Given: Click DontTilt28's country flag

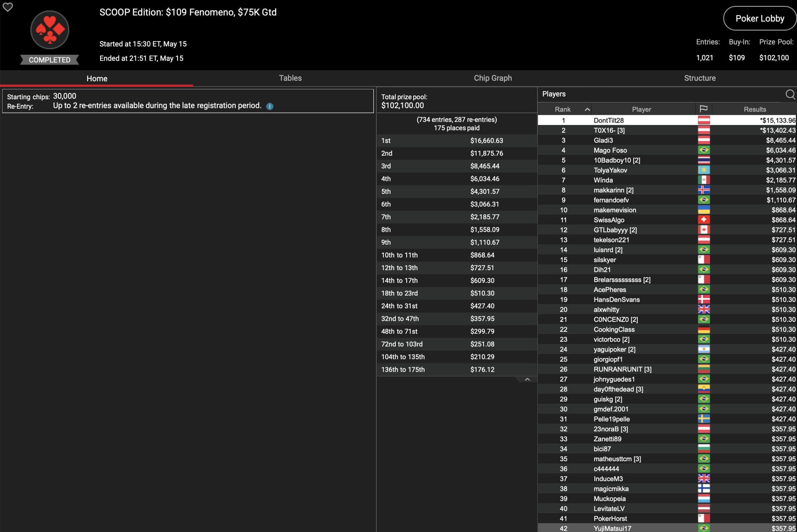Looking at the screenshot, I should 704,120.
